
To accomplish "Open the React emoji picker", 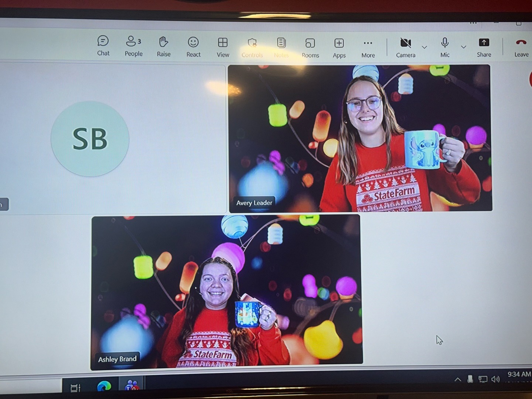I will pos(193,47).
